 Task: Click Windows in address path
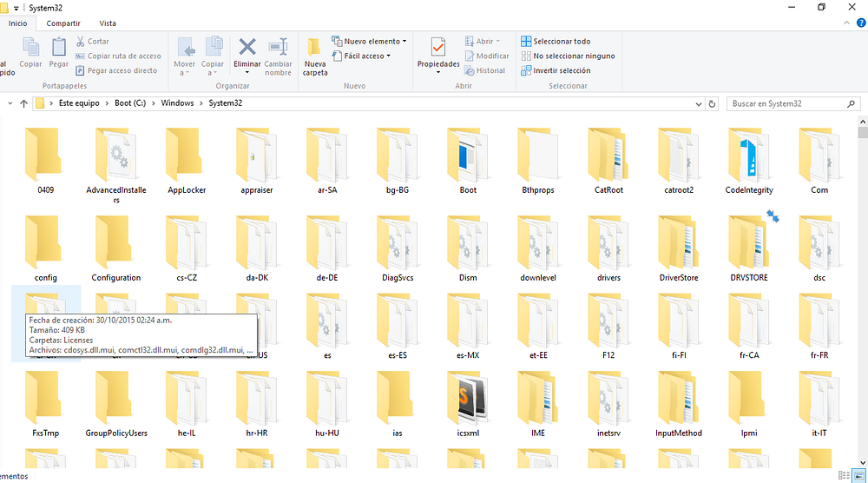coord(177,103)
